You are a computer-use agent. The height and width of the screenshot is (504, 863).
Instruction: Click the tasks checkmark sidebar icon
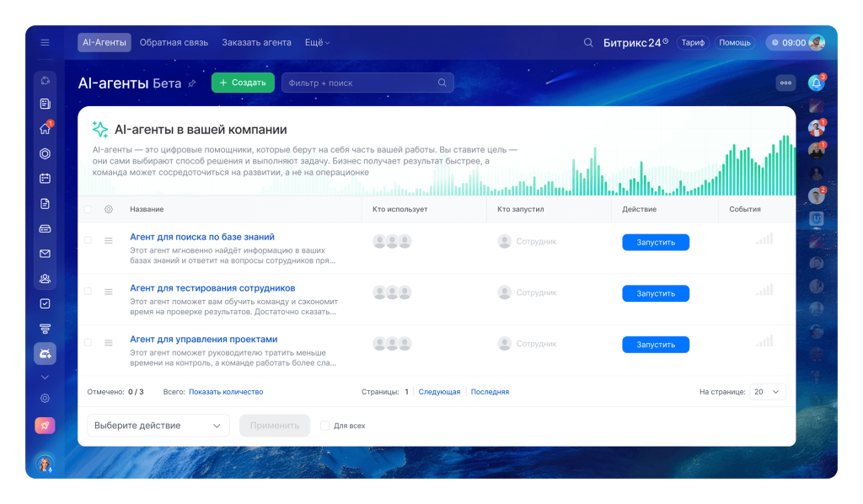[x=46, y=303]
